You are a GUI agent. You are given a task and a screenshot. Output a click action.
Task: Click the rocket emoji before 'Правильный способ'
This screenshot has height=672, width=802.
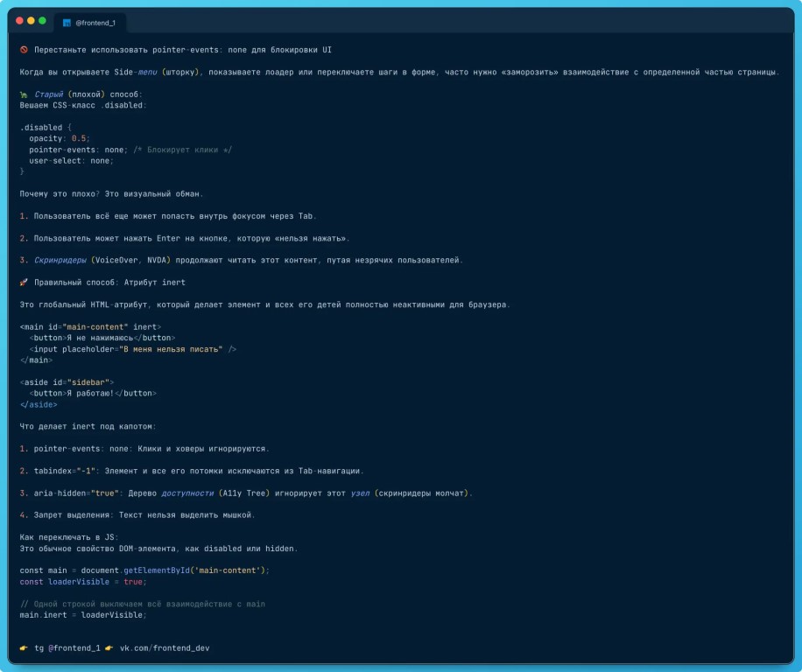point(24,283)
